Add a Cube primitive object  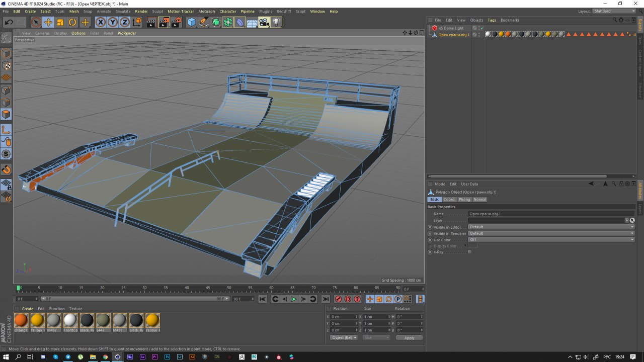(x=192, y=22)
